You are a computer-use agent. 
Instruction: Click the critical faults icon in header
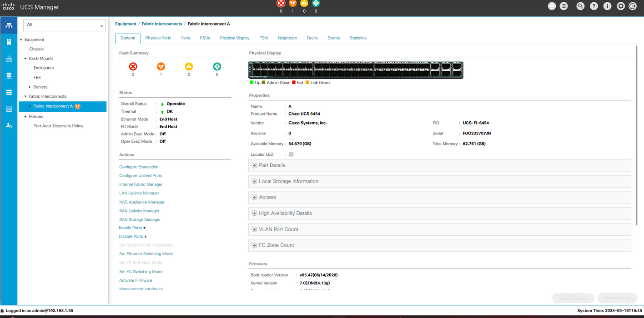pyautogui.click(x=281, y=4)
